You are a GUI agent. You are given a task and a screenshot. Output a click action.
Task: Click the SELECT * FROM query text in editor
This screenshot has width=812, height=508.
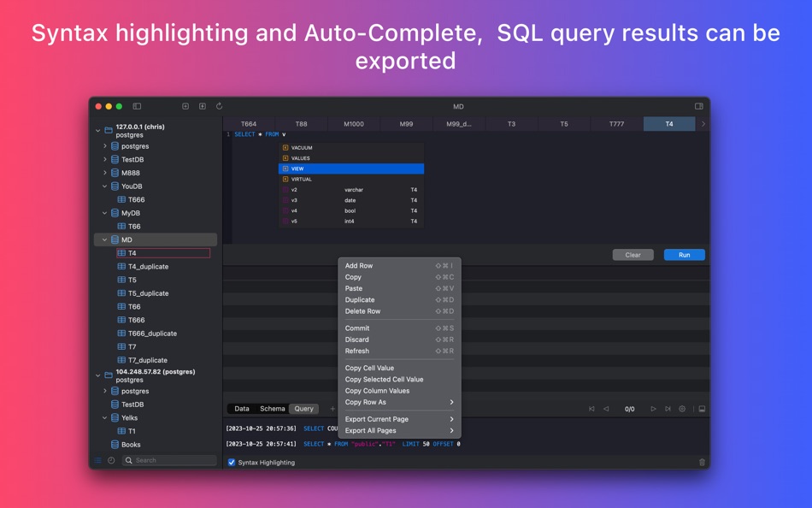coord(260,134)
